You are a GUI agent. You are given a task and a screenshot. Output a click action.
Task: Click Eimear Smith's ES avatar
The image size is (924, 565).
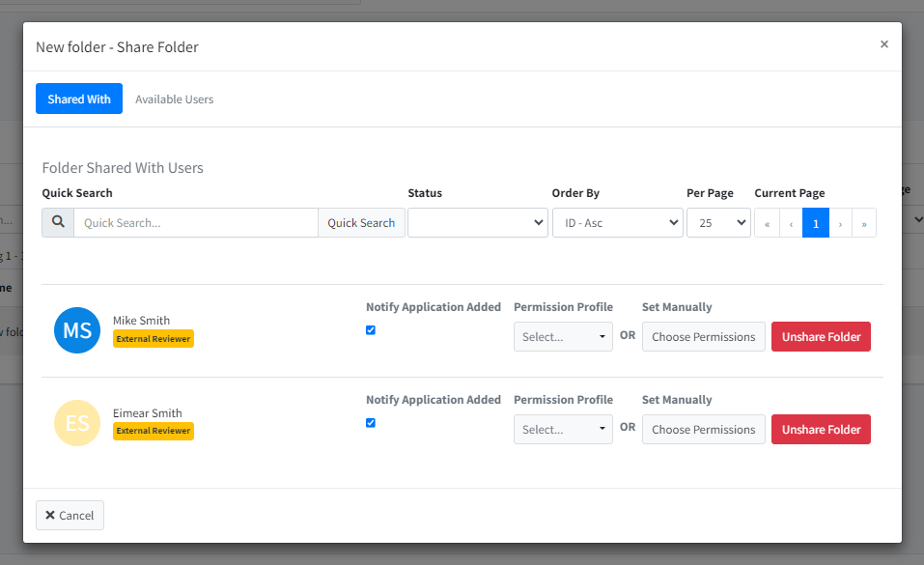(x=77, y=423)
